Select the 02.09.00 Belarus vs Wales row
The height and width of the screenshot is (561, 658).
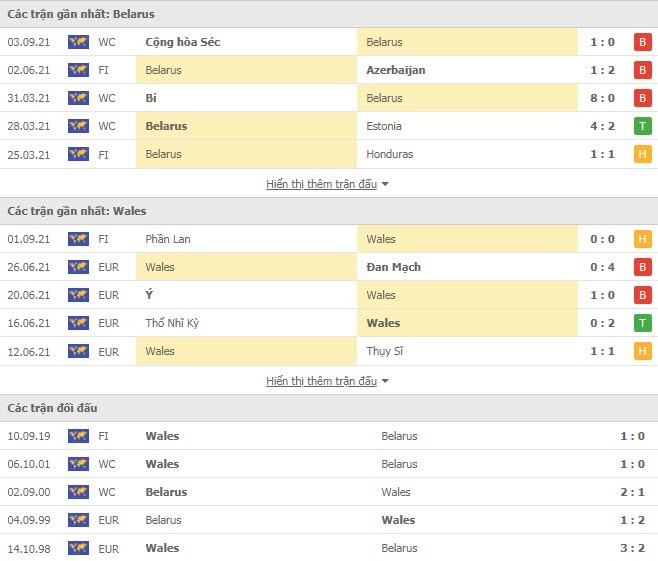click(x=329, y=492)
